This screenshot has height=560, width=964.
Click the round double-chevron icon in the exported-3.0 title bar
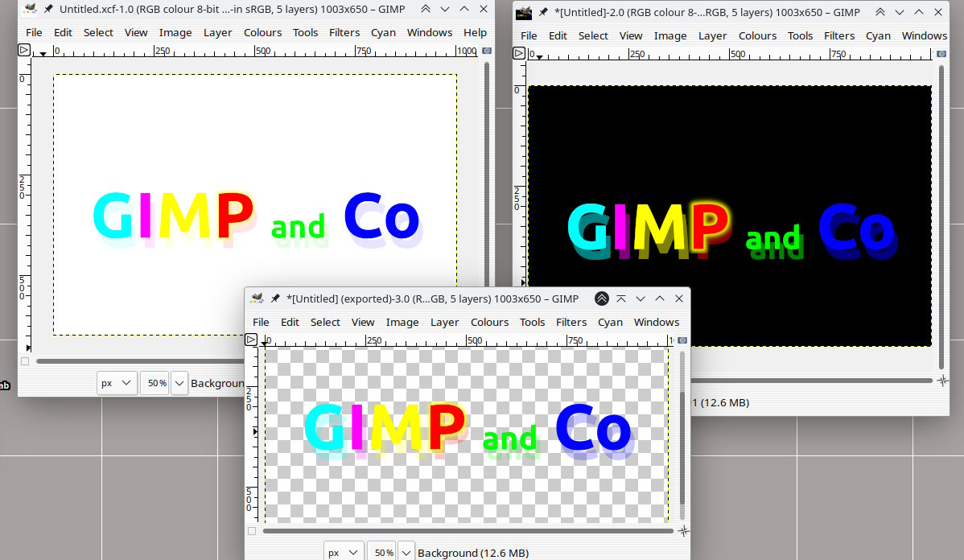(x=602, y=299)
